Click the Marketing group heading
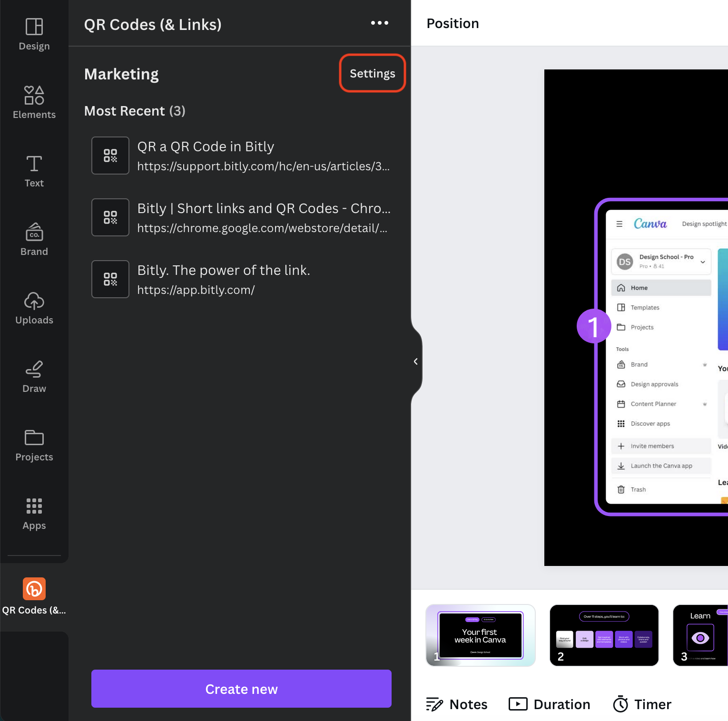The width and height of the screenshot is (728, 721). pos(121,74)
